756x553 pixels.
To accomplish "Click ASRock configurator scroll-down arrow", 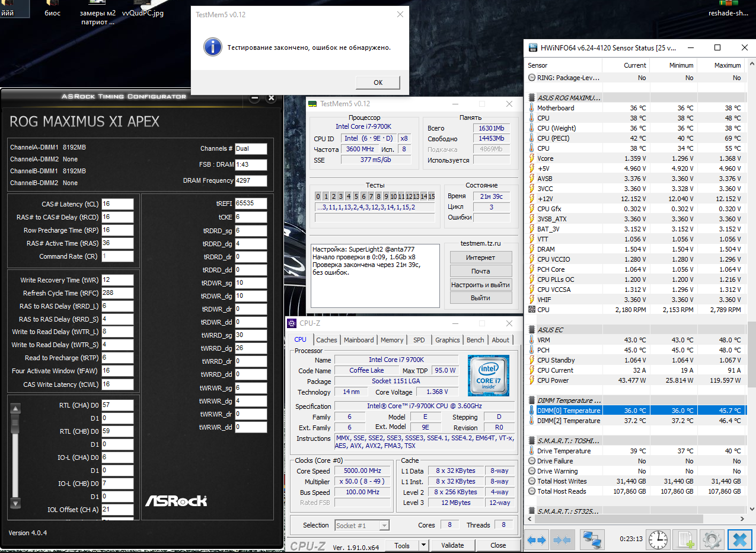I will pos(16,503).
